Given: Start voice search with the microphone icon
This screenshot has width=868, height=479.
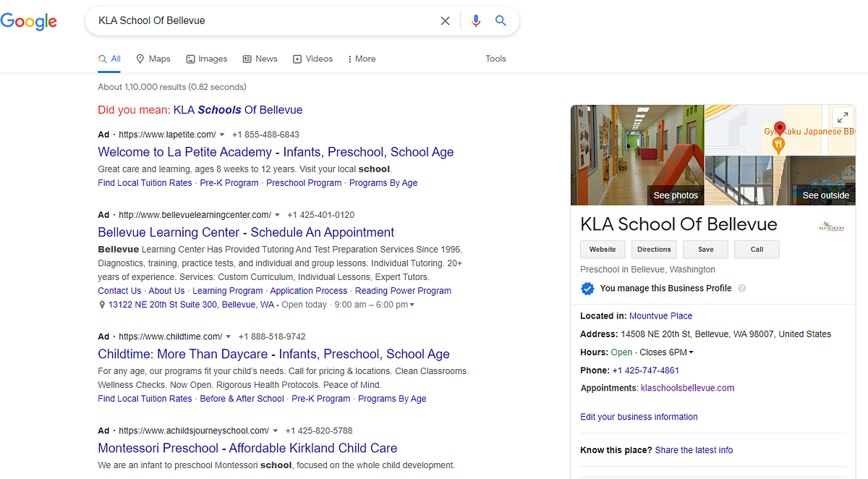Looking at the screenshot, I should pyautogui.click(x=476, y=21).
